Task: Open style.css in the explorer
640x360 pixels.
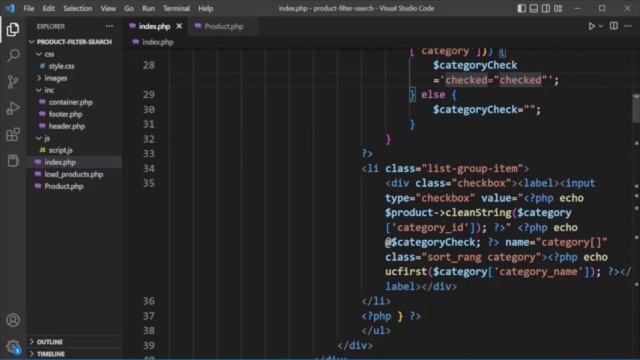Action: click(x=74, y=66)
